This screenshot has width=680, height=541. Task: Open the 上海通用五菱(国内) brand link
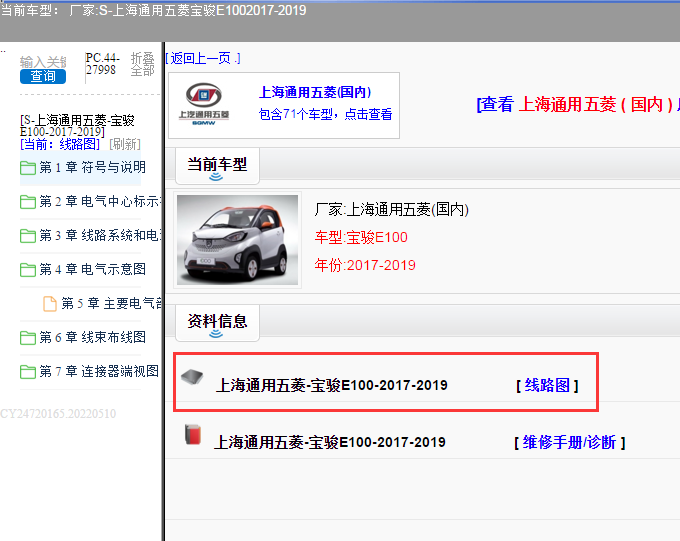(315, 92)
